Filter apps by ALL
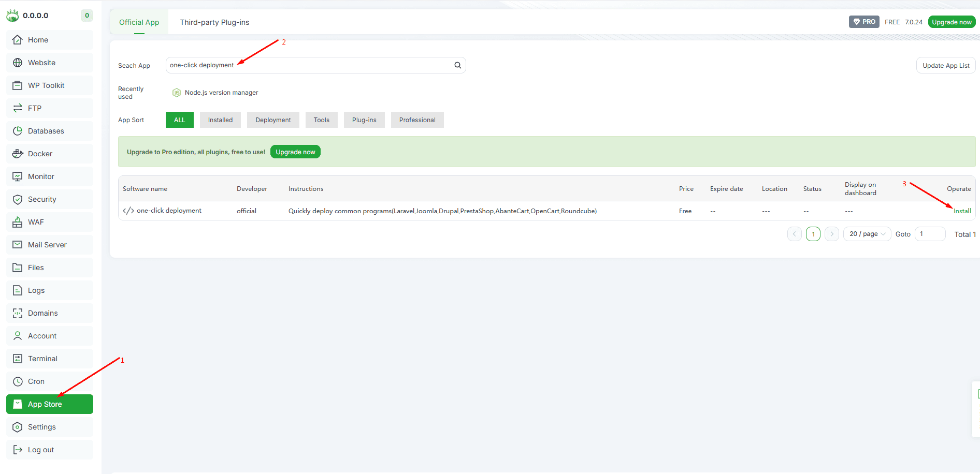This screenshot has height=474, width=980. pyautogui.click(x=180, y=120)
